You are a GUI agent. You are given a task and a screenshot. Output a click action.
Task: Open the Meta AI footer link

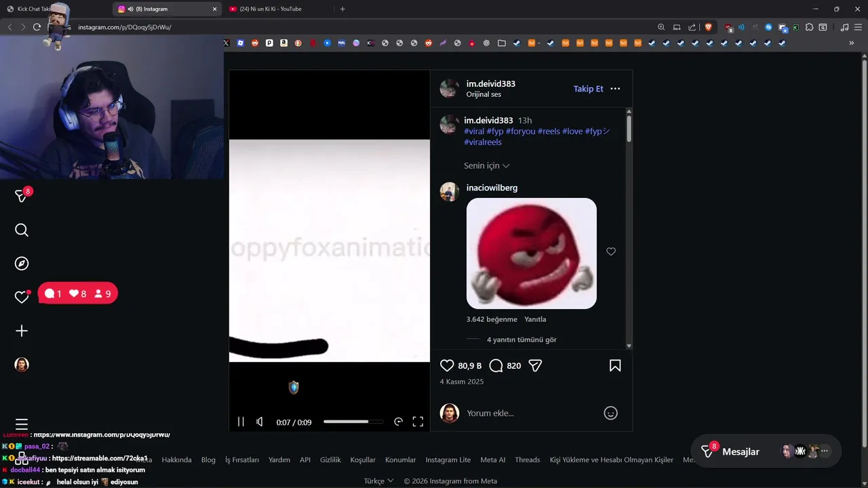point(493,460)
